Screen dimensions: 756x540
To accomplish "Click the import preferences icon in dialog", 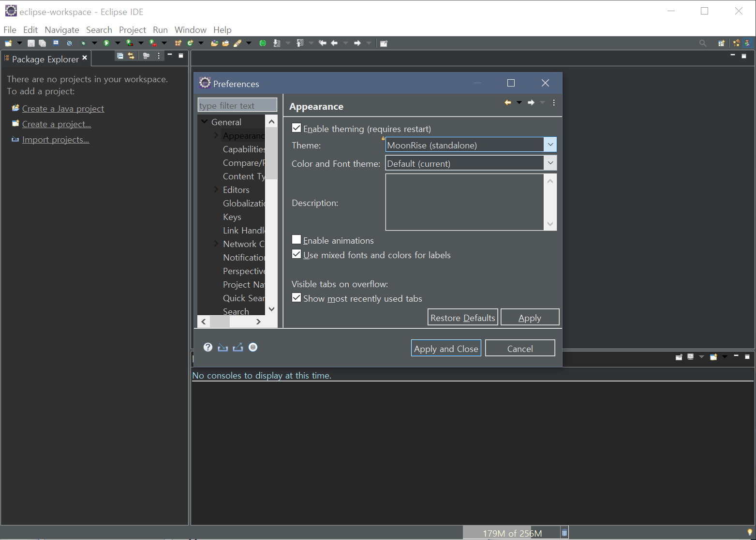I will [x=222, y=347].
